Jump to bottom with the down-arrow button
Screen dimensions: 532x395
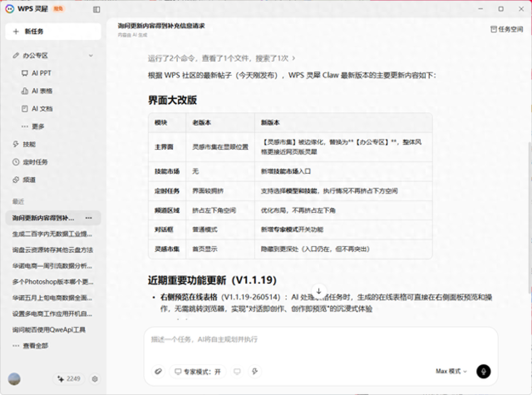coord(319,291)
